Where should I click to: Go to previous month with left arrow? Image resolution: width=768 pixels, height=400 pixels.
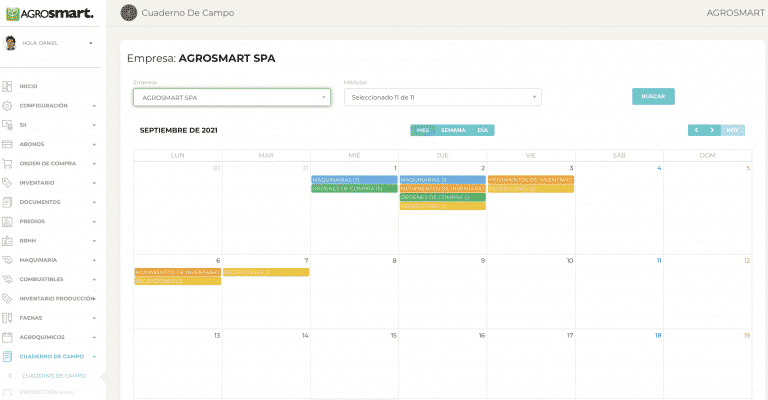(x=696, y=130)
